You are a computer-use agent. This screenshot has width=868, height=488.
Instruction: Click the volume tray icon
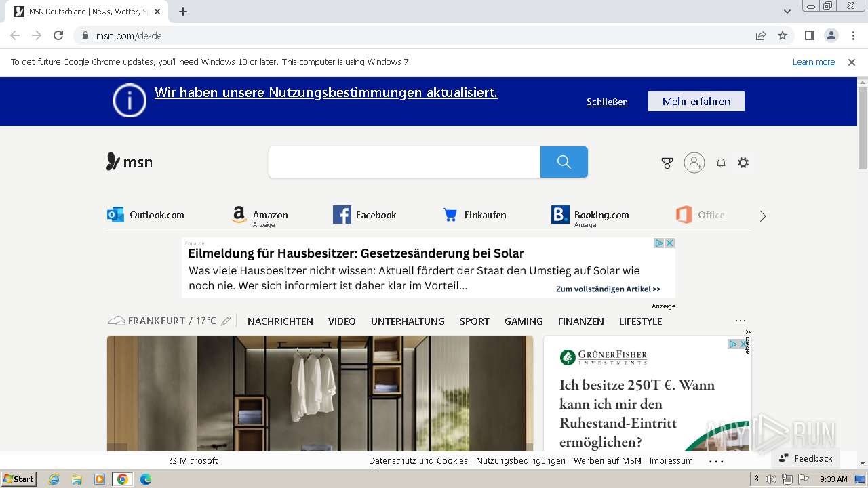tap(771, 479)
